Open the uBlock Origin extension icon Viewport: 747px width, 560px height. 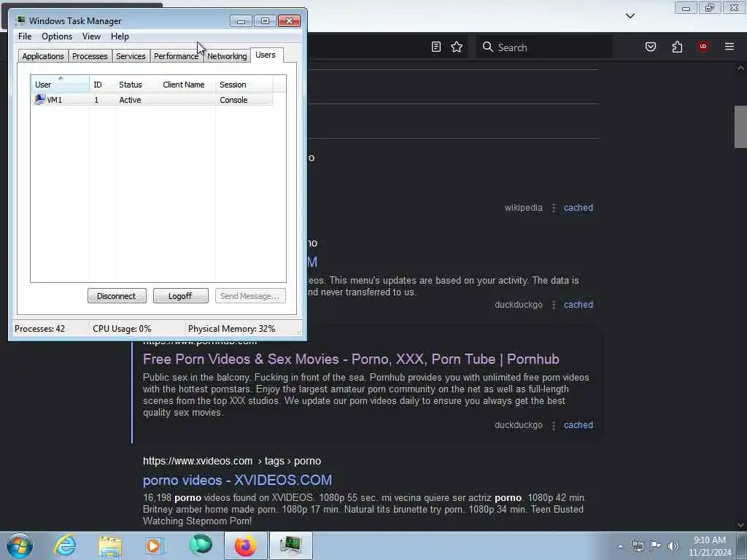703,47
